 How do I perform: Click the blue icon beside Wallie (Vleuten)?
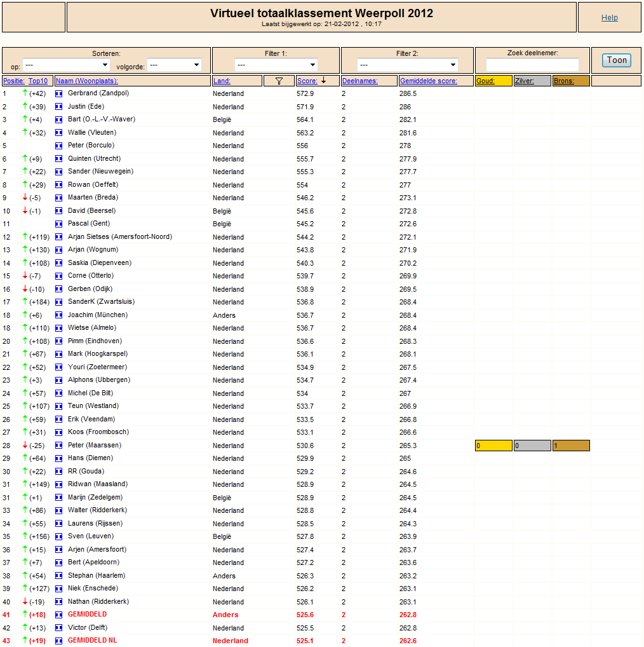pyautogui.click(x=59, y=132)
